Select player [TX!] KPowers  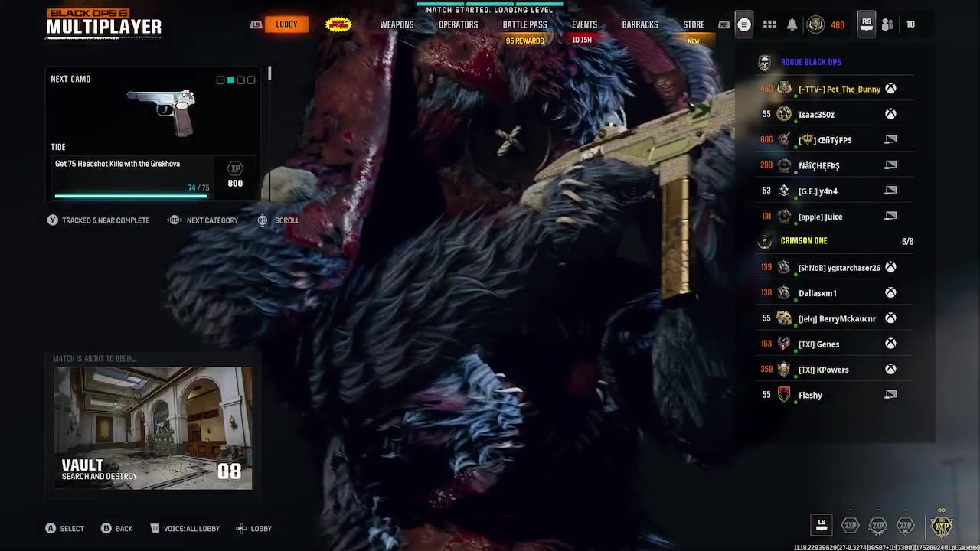pyautogui.click(x=834, y=370)
